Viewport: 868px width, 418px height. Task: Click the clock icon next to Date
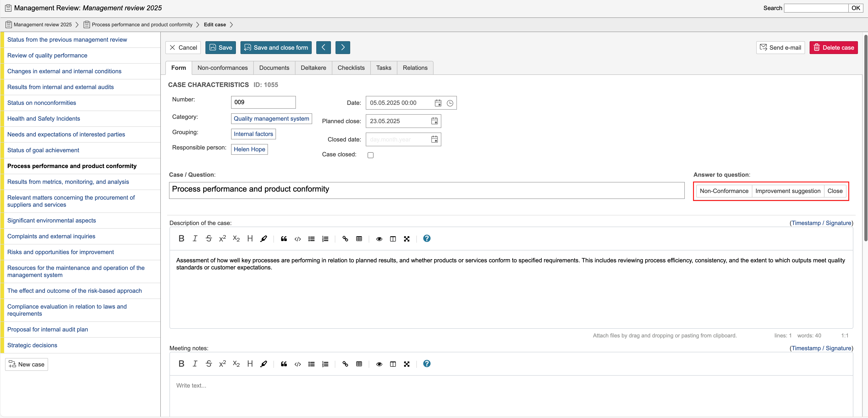pos(450,103)
